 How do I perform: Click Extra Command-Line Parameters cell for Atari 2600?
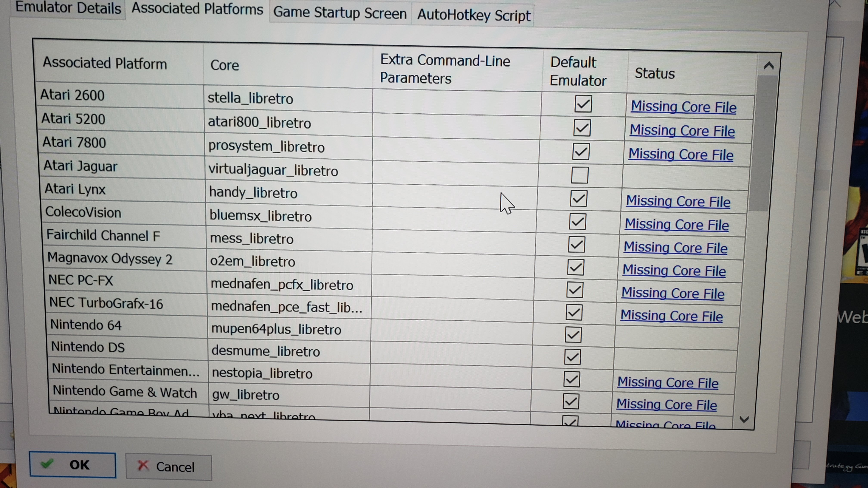[457, 102]
